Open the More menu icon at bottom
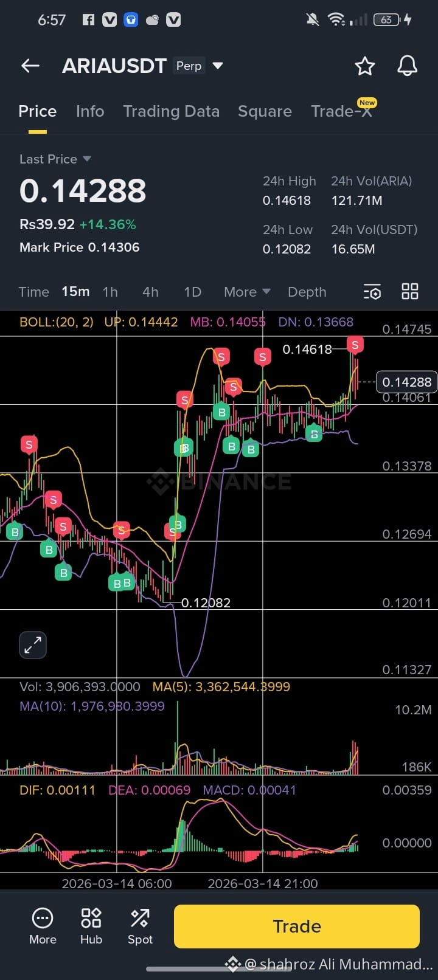The image size is (438, 980). 43,926
